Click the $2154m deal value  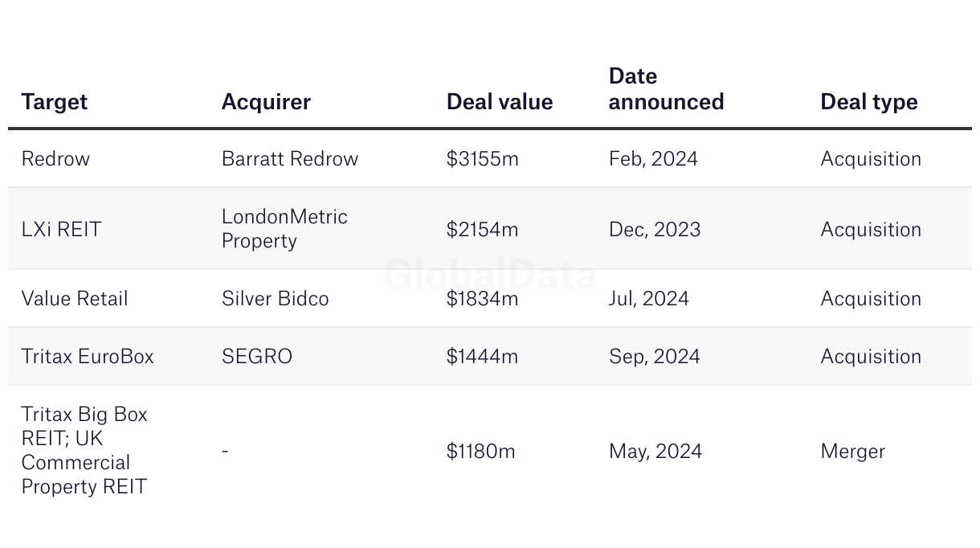click(482, 229)
